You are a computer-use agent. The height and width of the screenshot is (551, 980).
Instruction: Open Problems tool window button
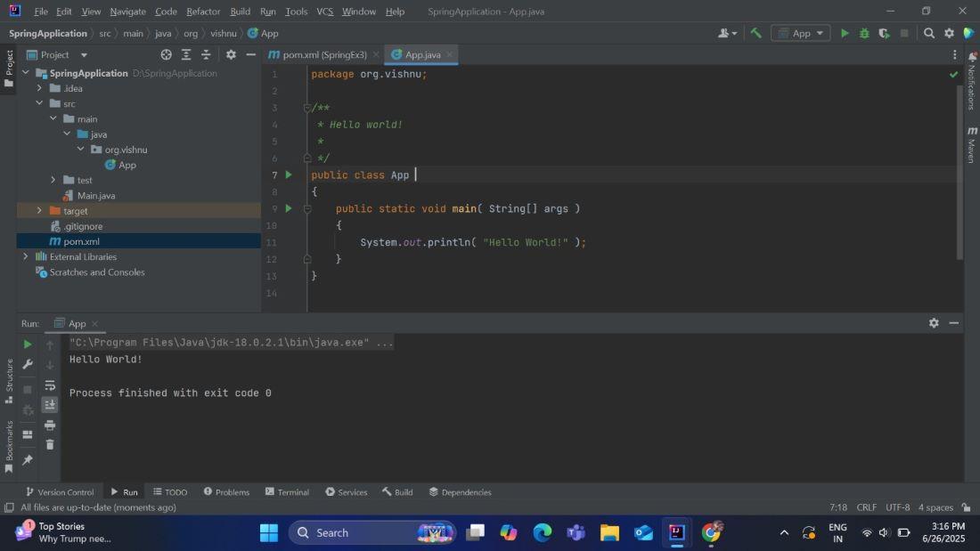click(226, 491)
